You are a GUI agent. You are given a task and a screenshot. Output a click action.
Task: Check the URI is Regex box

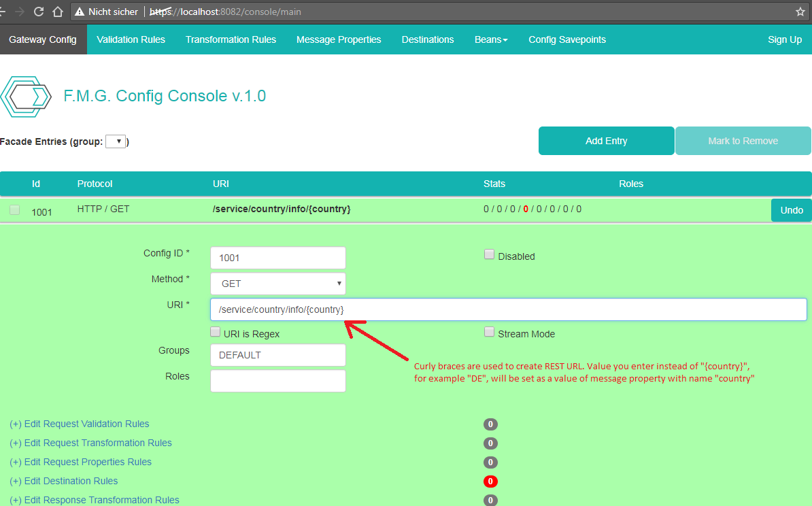[216, 332]
